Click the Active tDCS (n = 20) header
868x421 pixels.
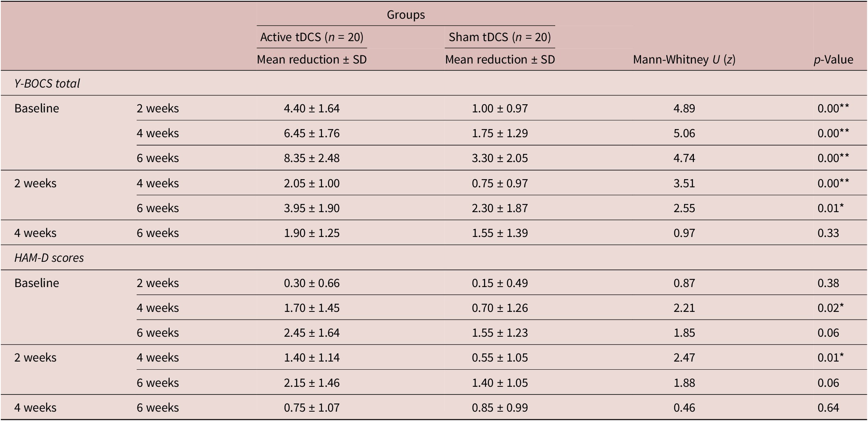click(312, 37)
